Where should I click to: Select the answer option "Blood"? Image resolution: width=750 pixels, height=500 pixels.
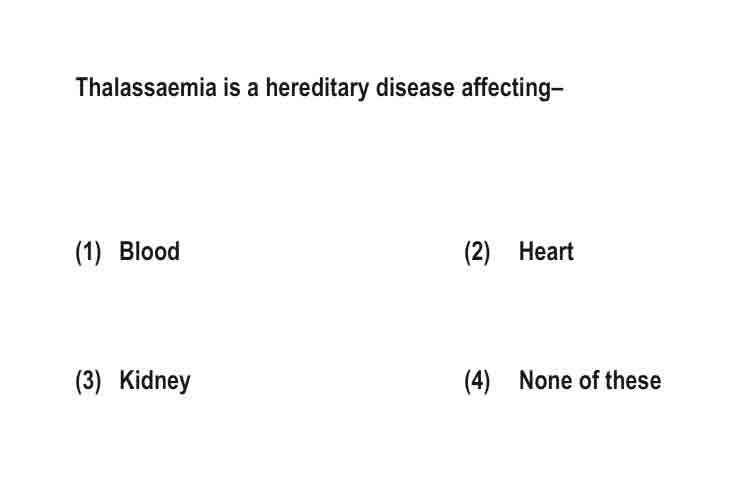pyautogui.click(x=149, y=251)
